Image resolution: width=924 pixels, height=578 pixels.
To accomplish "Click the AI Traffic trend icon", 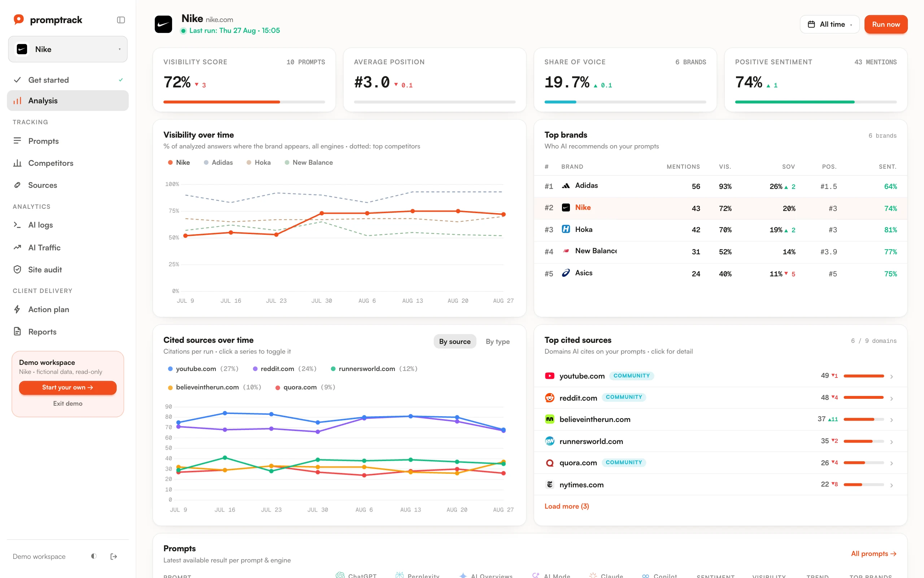I will pyautogui.click(x=17, y=247).
